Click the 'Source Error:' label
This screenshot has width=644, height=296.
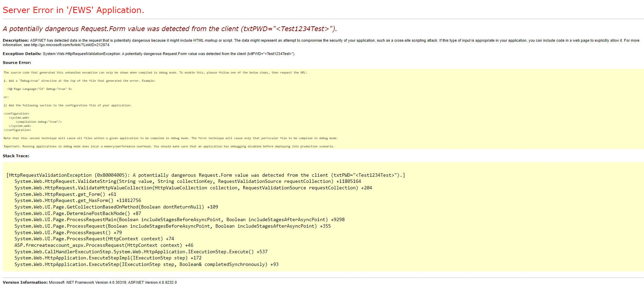coord(17,63)
